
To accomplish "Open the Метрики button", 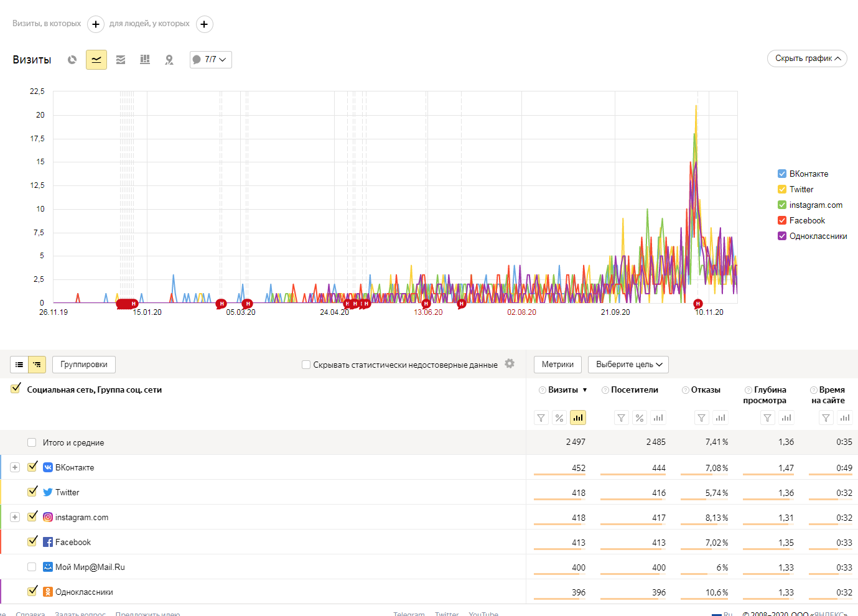I will [x=557, y=365].
